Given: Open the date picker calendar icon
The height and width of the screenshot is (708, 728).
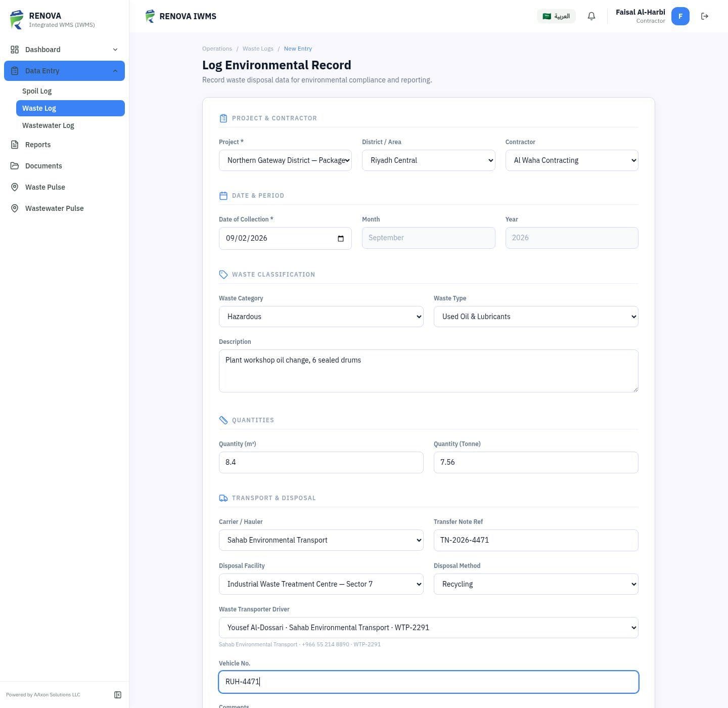Looking at the screenshot, I should click(x=341, y=238).
